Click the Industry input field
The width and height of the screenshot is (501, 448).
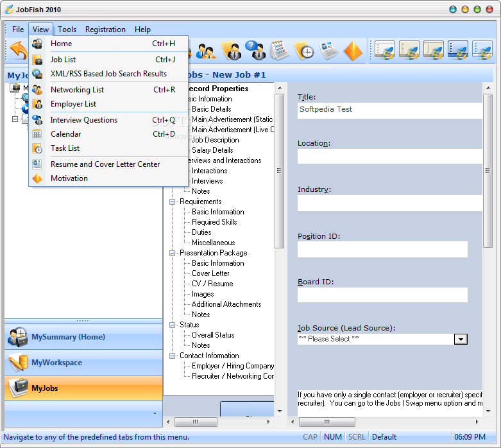[x=390, y=203]
